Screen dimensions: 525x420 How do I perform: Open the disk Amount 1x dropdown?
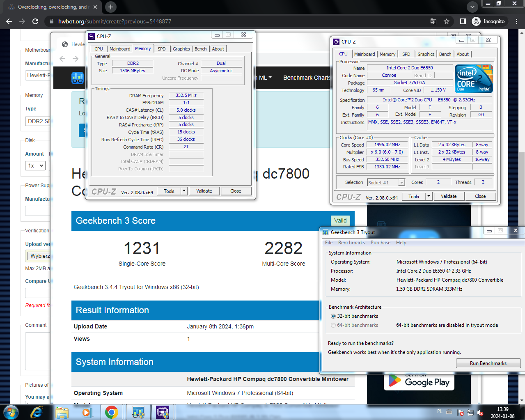35,165
